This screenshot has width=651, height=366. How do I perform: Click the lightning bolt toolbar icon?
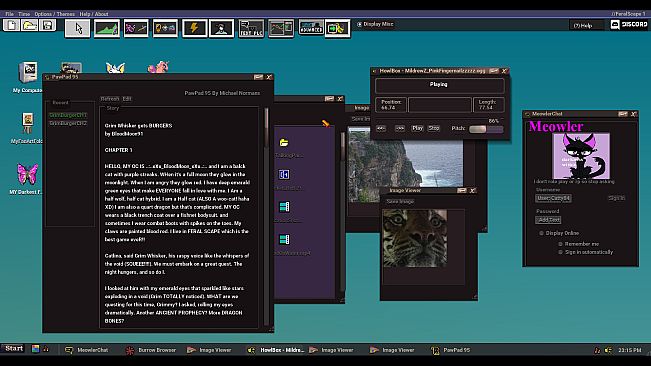[194, 28]
